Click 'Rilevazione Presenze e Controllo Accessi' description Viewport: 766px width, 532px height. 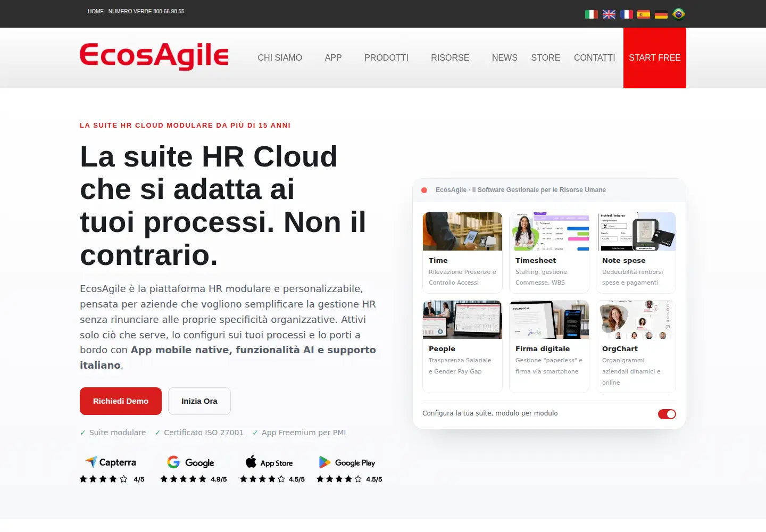point(462,277)
